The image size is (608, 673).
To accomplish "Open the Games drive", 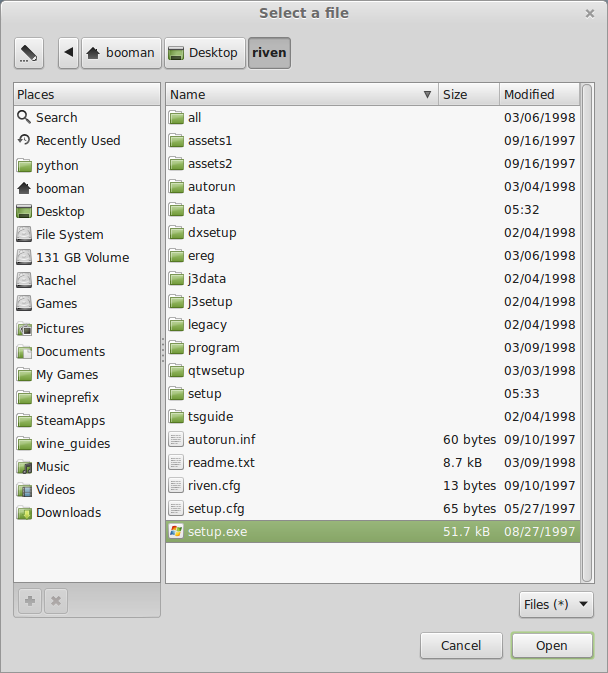I will point(87,303).
